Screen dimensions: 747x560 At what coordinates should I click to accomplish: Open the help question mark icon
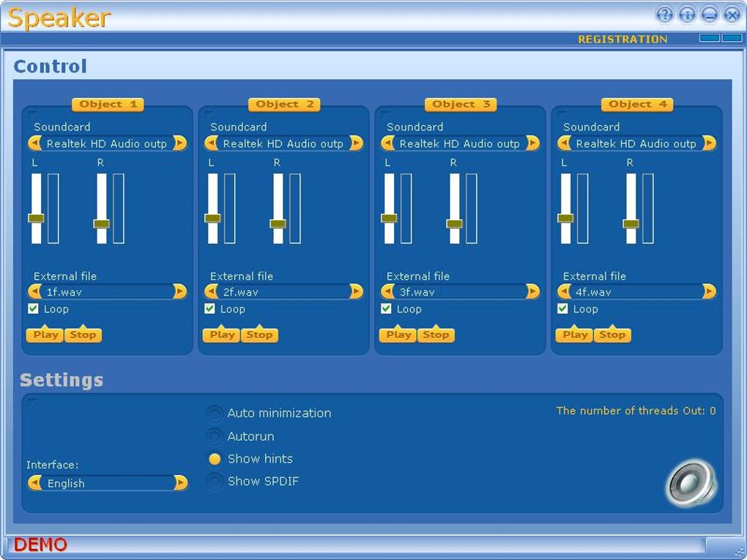[x=664, y=15]
